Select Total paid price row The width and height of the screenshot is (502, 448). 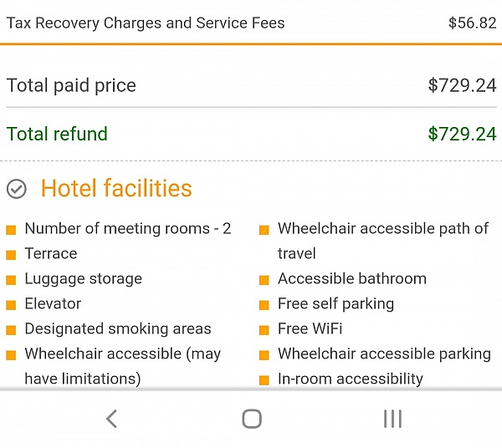pyautogui.click(x=251, y=85)
